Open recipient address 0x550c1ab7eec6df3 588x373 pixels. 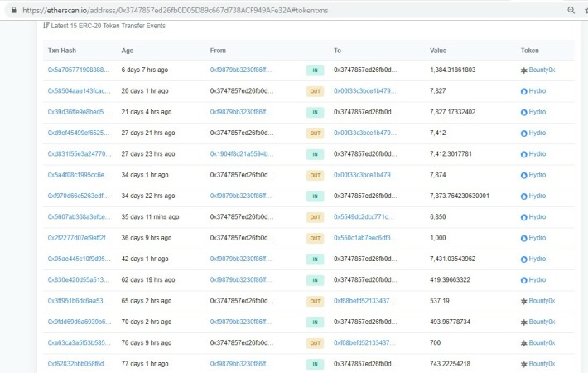point(365,238)
